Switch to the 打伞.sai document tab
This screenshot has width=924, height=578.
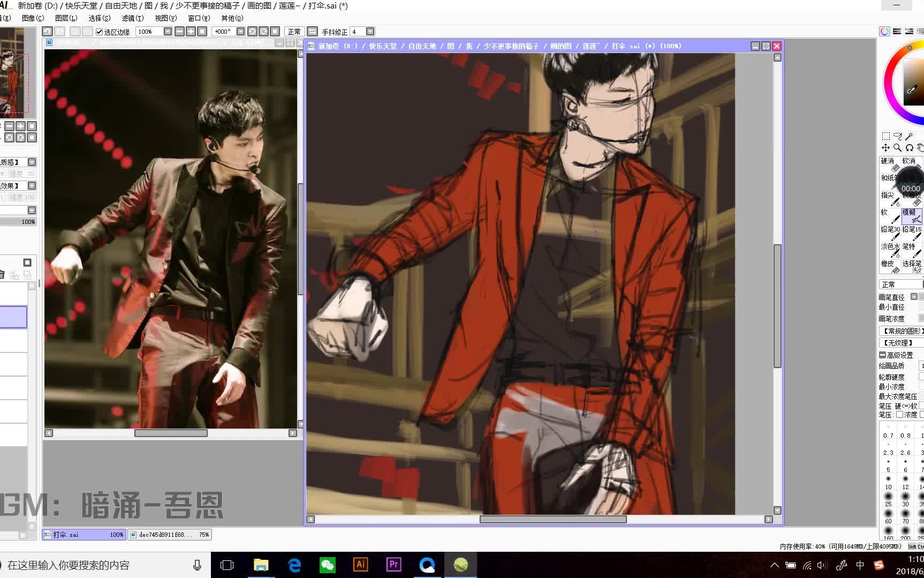pyautogui.click(x=84, y=535)
